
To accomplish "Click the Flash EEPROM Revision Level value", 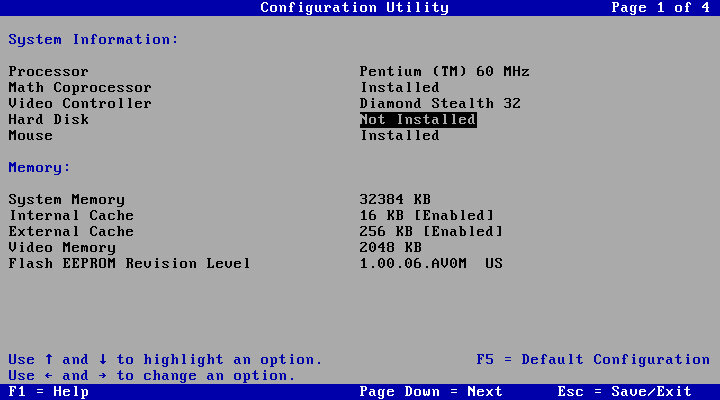I will point(431,264).
